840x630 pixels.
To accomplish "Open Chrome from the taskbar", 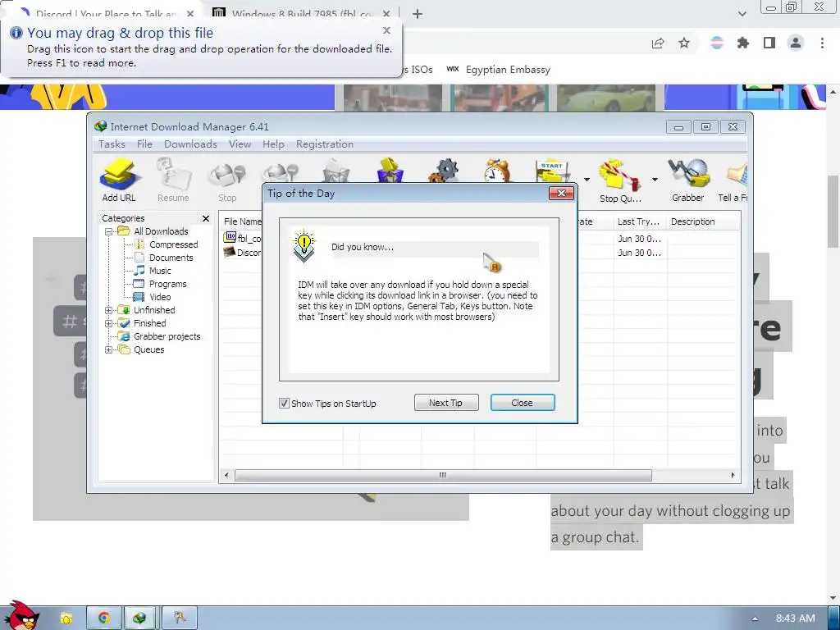I will point(104,618).
